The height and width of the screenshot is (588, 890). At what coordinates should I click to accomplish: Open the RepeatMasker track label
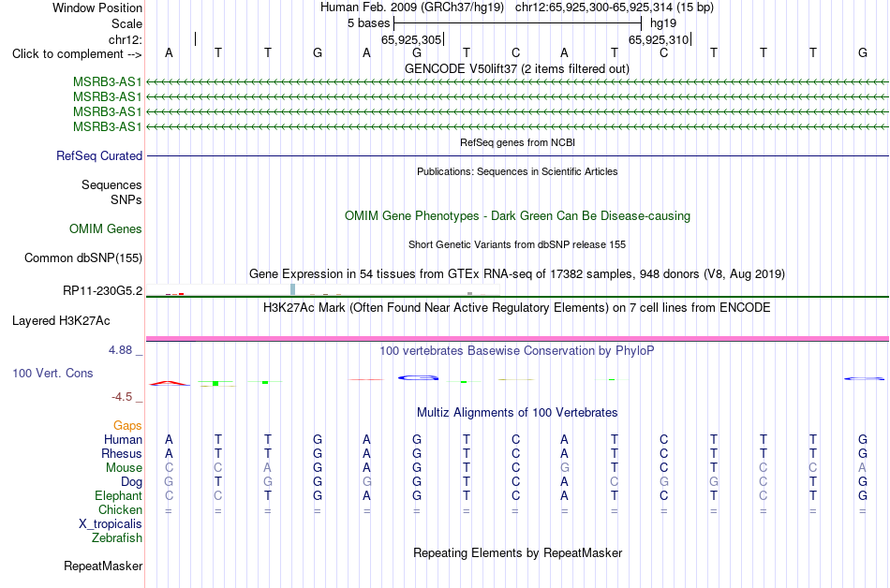coord(103,566)
